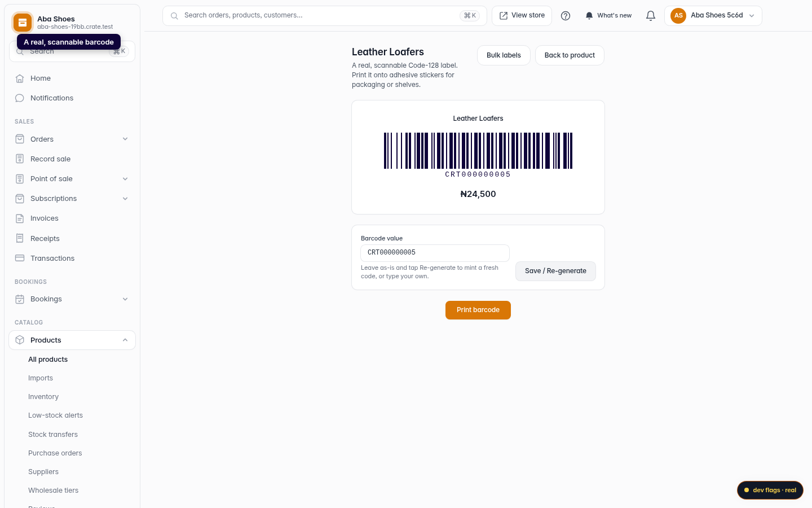This screenshot has height=508, width=812.
Task: Click the Leather Loafers page heading
Action: click(388, 52)
